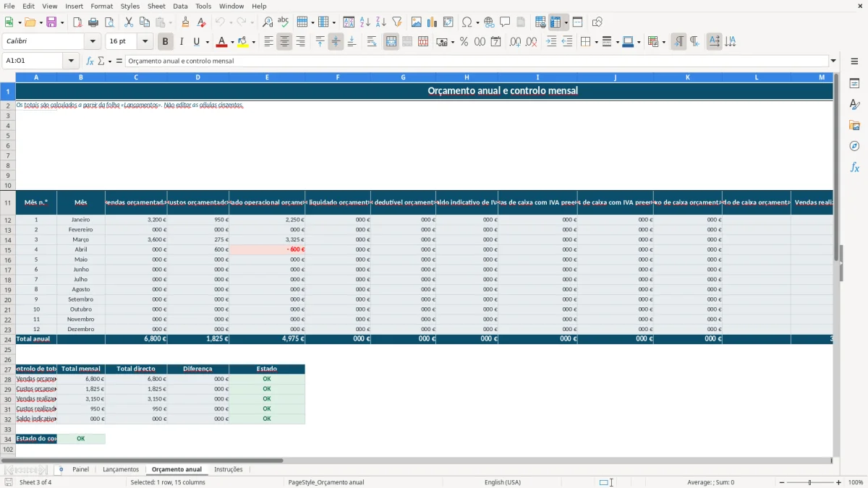Open Borders dropdown arrow
Viewport: 868px width, 488px height.
595,42
